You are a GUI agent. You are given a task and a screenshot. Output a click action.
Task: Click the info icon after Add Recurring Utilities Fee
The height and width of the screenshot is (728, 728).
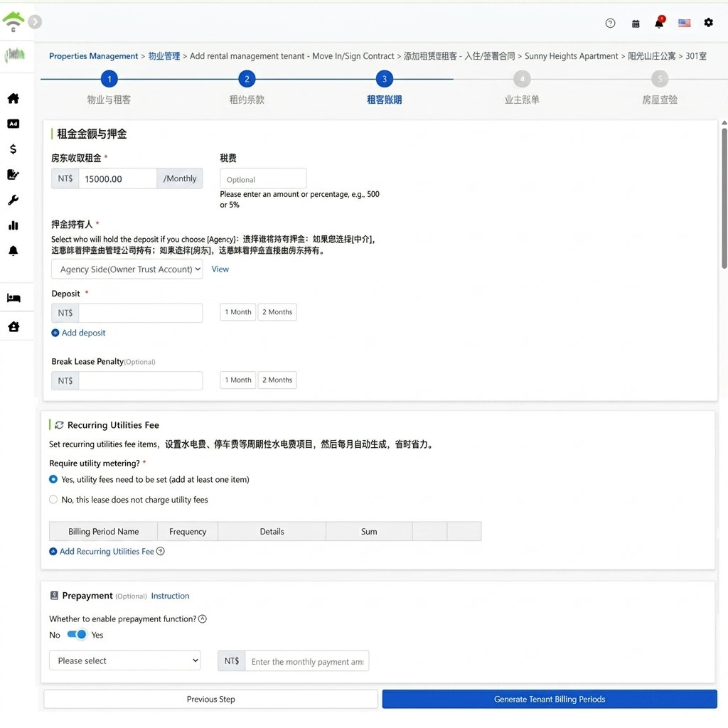click(160, 551)
